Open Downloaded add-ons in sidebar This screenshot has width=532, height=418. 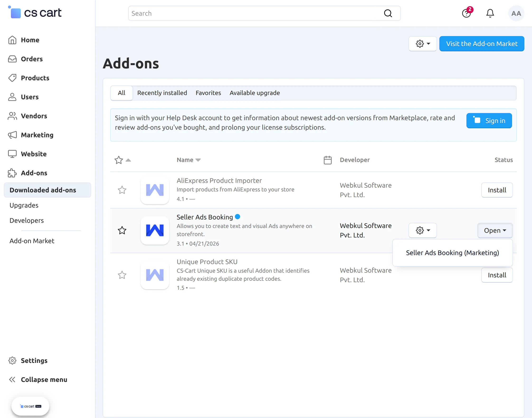47,190
